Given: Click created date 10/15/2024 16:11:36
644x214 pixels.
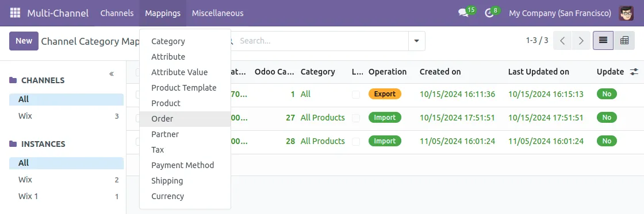Looking at the screenshot, I should tap(457, 94).
